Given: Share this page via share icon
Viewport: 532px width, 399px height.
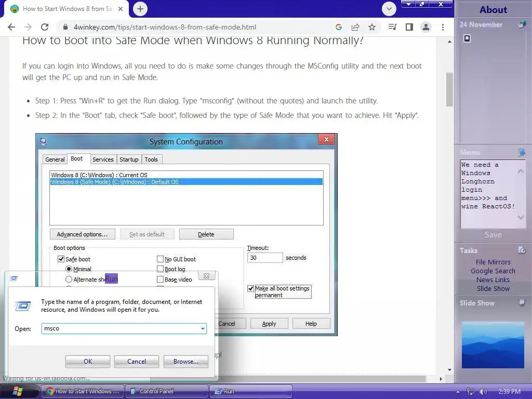Looking at the screenshot, I should 355,27.
